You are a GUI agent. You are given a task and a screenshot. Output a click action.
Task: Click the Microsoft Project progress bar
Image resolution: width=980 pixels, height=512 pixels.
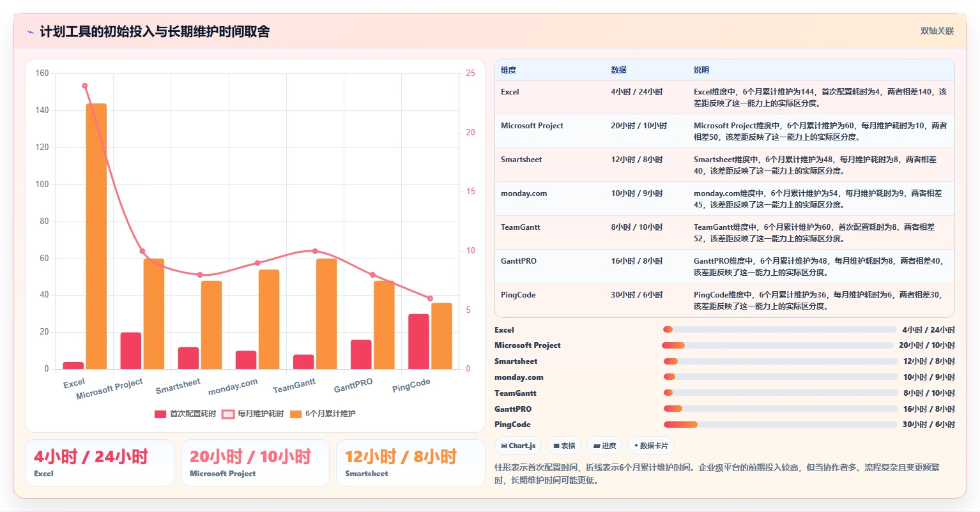[x=777, y=345]
